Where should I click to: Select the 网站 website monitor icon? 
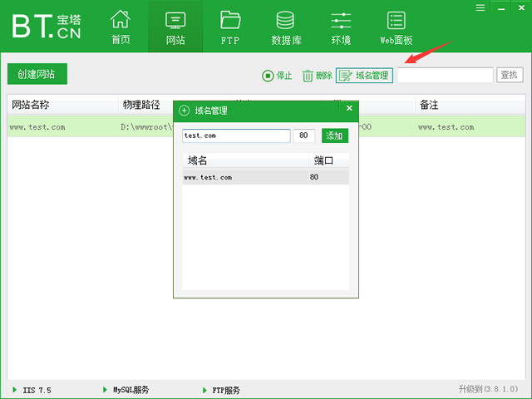[175, 20]
